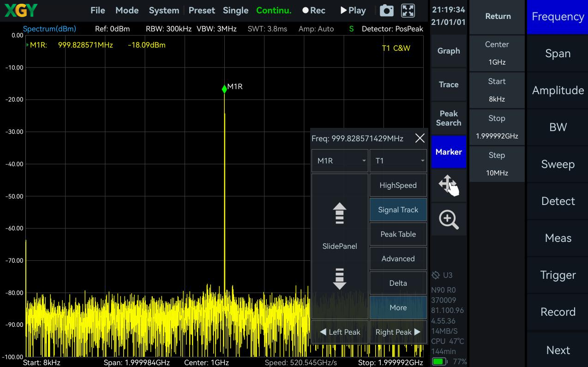Jump to Right Peak
Screen dimensions: 588x367
tap(398, 332)
